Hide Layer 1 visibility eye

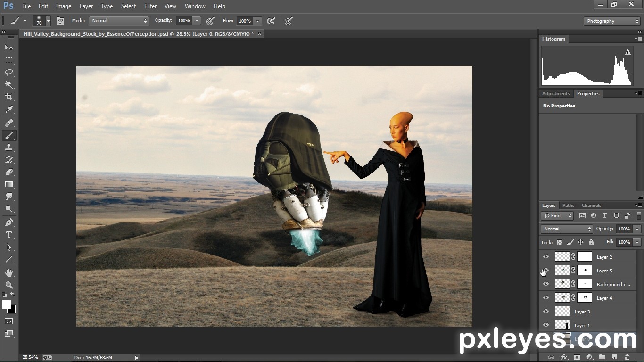pos(546,325)
